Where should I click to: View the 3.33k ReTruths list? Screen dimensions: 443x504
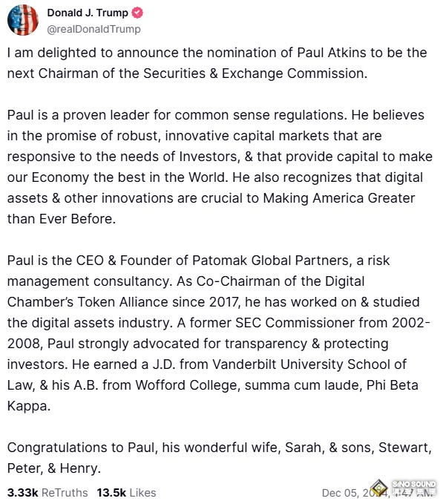47,492
